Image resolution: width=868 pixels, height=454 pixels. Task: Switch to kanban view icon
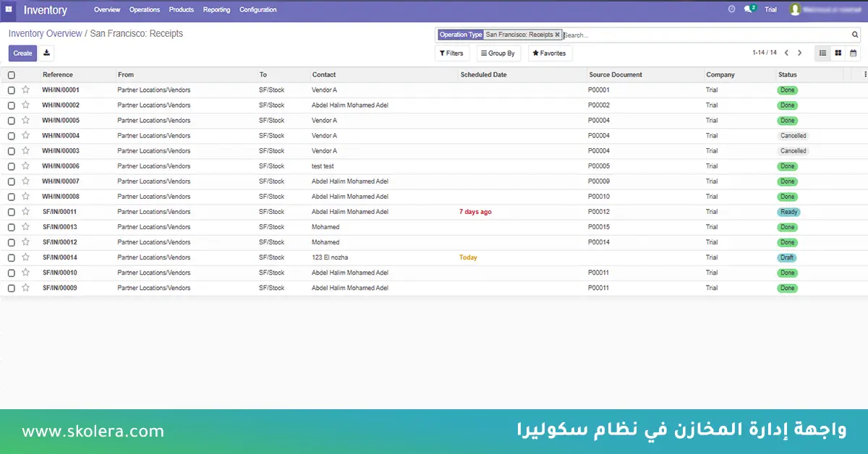[838, 53]
